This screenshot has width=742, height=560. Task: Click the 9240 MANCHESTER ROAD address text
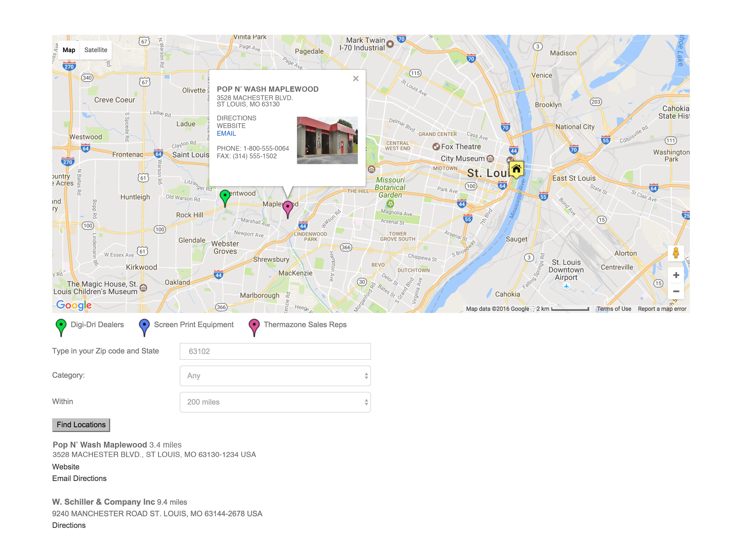point(157,514)
